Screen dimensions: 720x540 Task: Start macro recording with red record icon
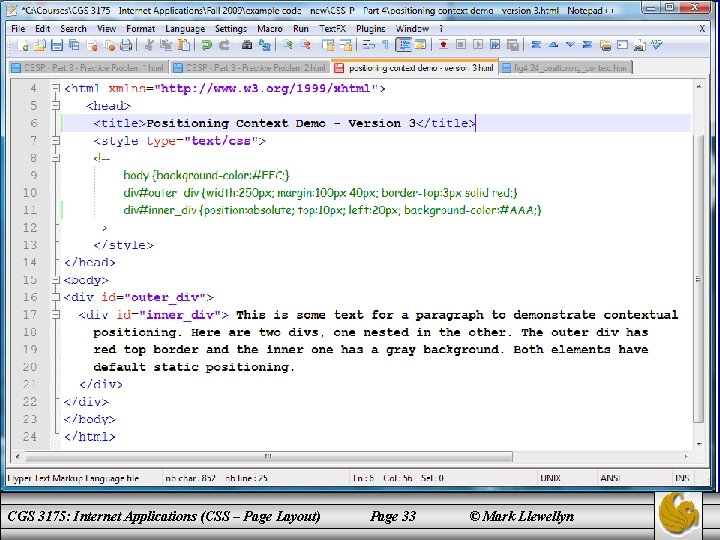pyautogui.click(x=442, y=46)
